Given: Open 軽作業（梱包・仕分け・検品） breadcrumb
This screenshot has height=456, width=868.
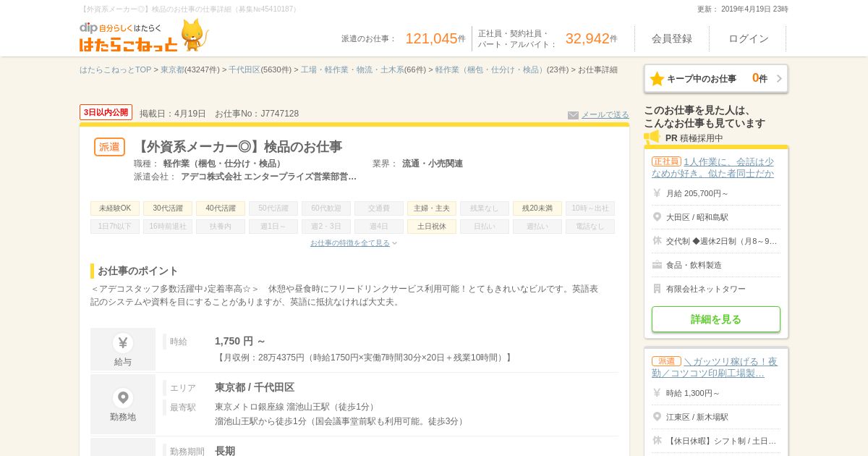Looking at the screenshot, I should pyautogui.click(x=490, y=70).
